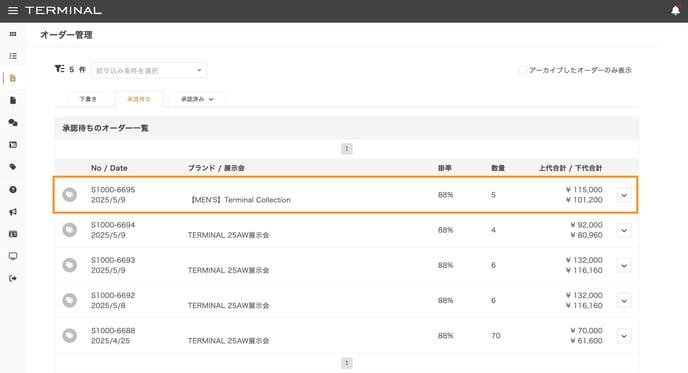Click the ¥ 115,000 total amount
Screen dimensions: 688x373
tap(584, 190)
